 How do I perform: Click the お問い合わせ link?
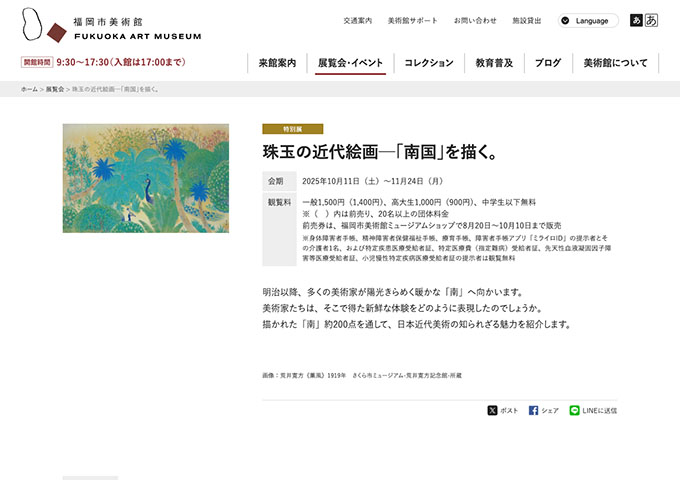click(x=474, y=20)
